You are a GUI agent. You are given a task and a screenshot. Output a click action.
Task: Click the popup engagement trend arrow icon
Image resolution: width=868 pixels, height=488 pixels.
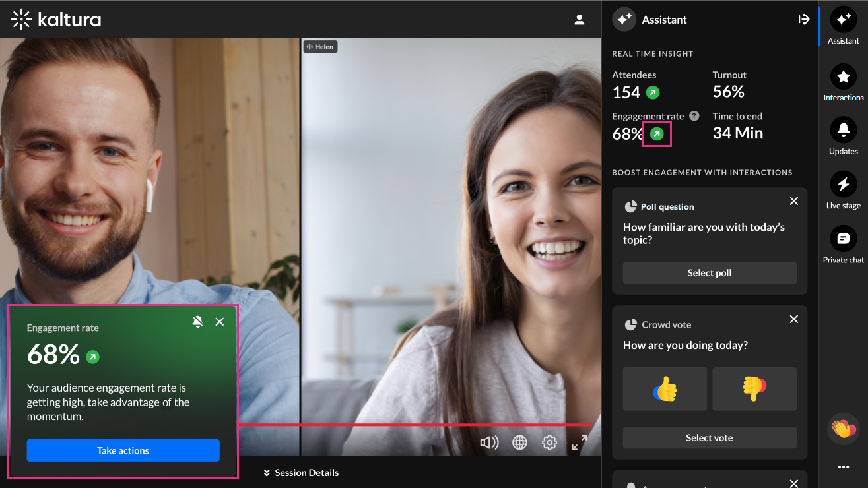[92, 357]
